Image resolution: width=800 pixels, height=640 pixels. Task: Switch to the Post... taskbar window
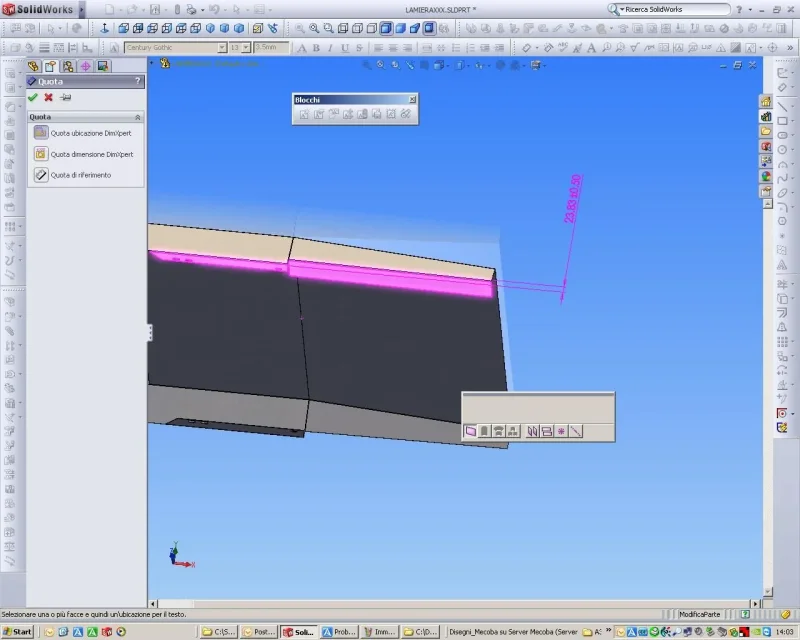[259, 632]
